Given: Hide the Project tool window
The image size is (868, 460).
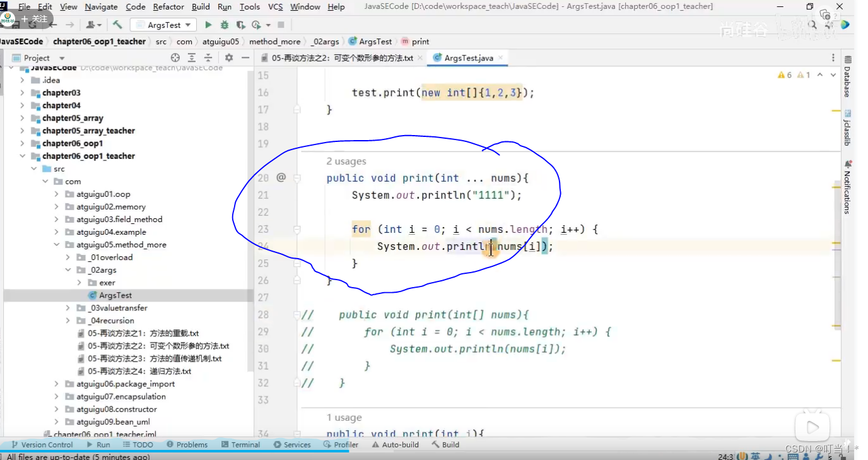Looking at the screenshot, I should pyautogui.click(x=245, y=57).
